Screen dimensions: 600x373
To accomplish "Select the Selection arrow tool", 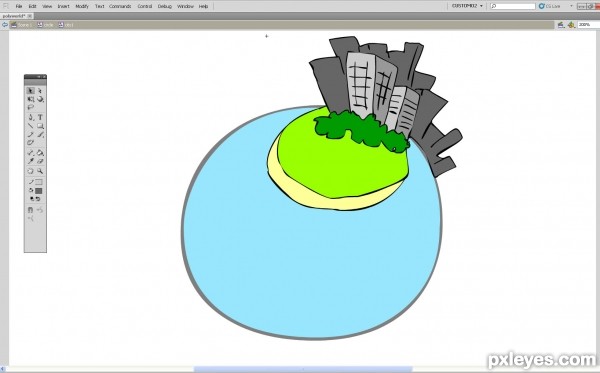I will click(x=31, y=91).
